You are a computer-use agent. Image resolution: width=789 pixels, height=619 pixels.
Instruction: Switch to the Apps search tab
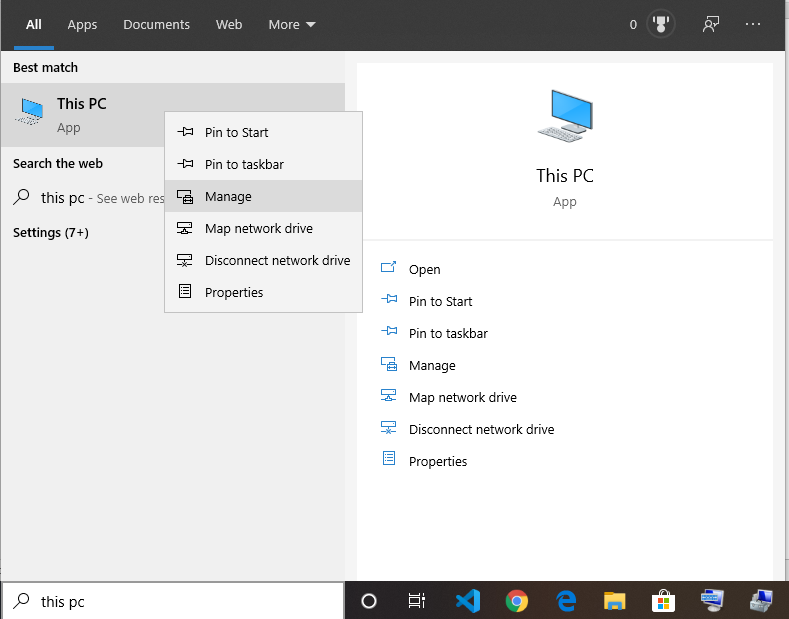pyautogui.click(x=82, y=25)
